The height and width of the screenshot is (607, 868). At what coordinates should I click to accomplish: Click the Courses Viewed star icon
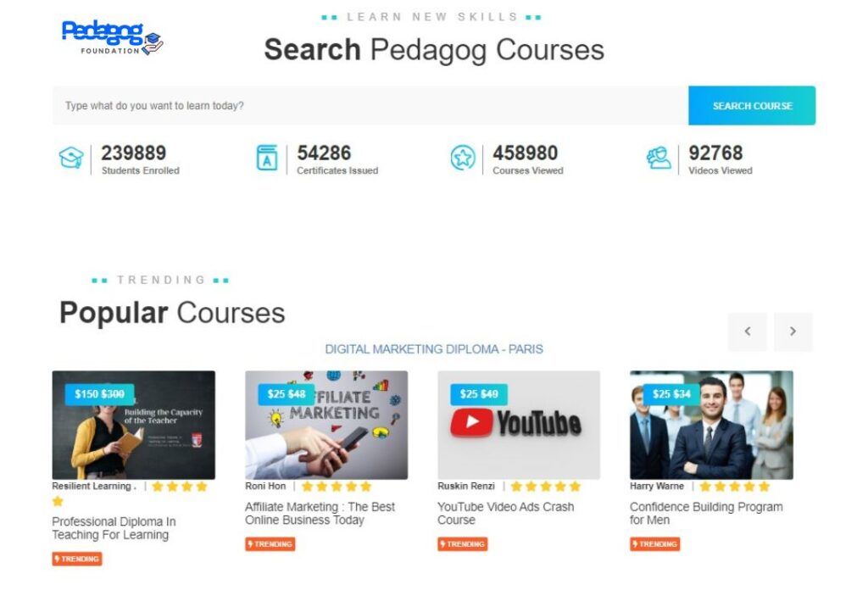point(463,158)
